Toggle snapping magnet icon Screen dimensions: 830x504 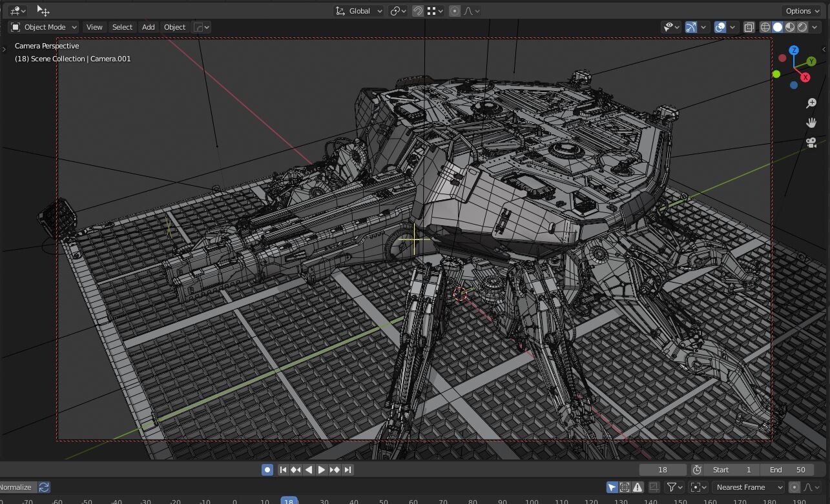418,10
